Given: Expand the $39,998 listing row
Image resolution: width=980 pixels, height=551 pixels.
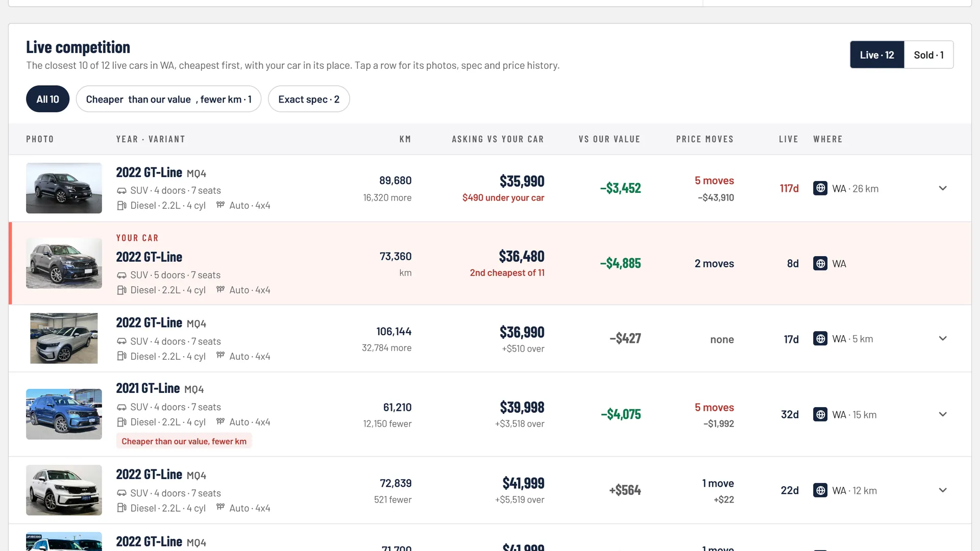Looking at the screenshot, I should (943, 414).
